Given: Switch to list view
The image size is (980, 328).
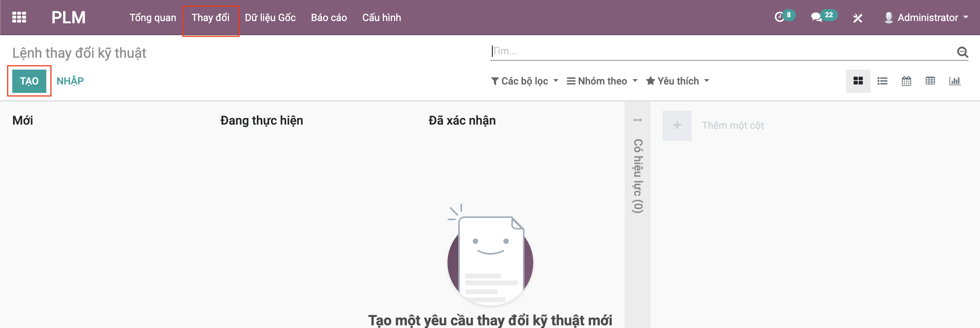Looking at the screenshot, I should 882,81.
